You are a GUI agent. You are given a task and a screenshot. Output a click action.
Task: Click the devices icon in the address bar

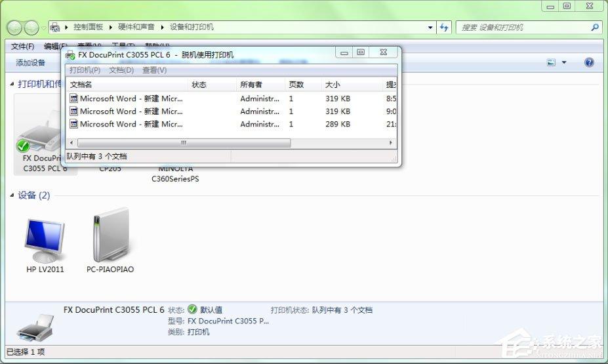pyautogui.click(x=55, y=27)
